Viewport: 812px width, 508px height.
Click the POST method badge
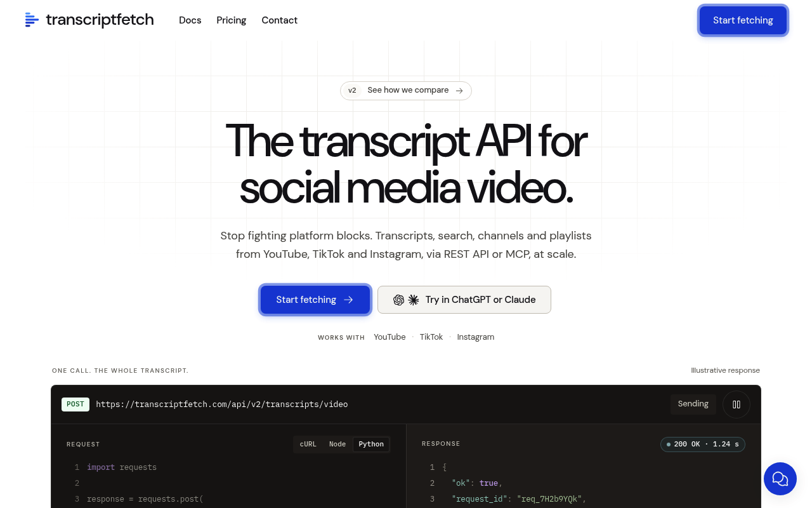click(75, 404)
